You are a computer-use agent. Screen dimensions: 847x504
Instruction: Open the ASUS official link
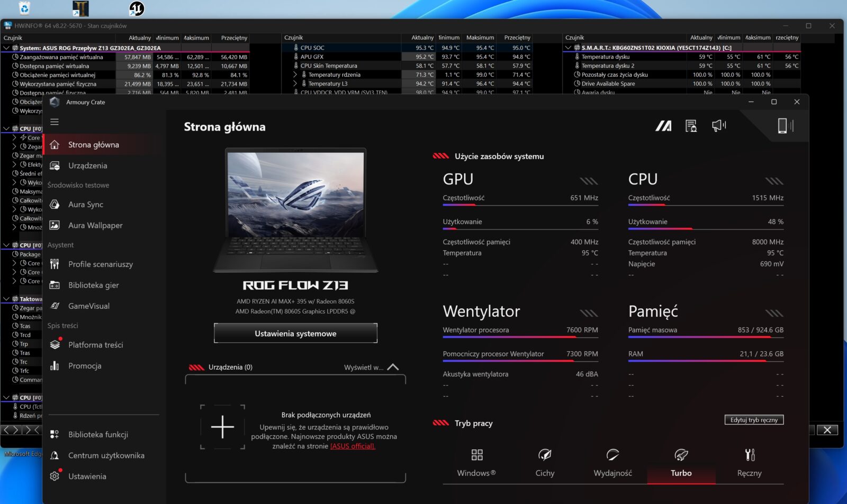click(353, 446)
